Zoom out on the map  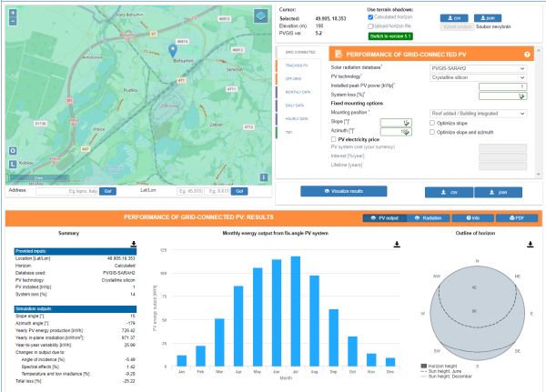click(13, 21)
